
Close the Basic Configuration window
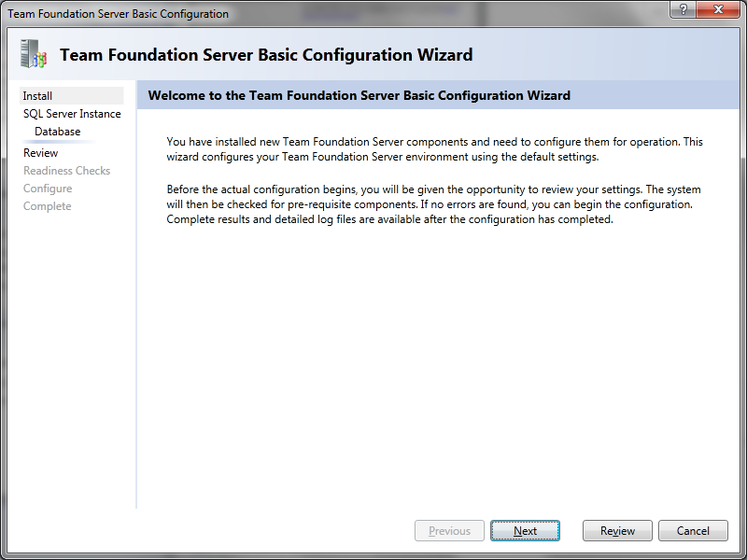[718, 9]
